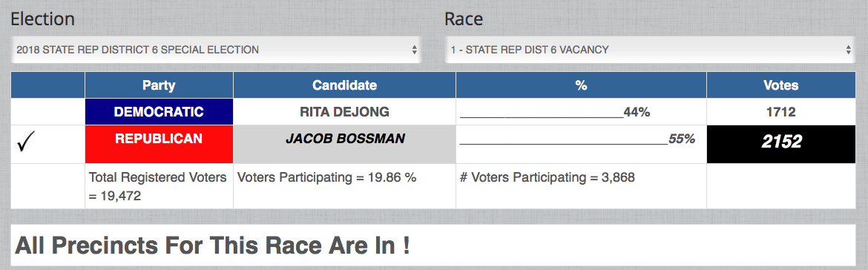
Task: Click the Race dropdown stepper arrows
Action: [848, 50]
